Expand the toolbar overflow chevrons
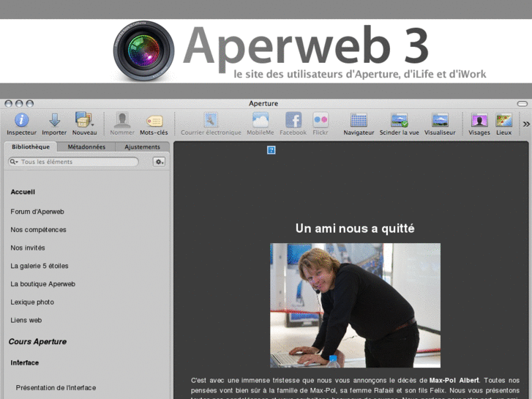 526,124
